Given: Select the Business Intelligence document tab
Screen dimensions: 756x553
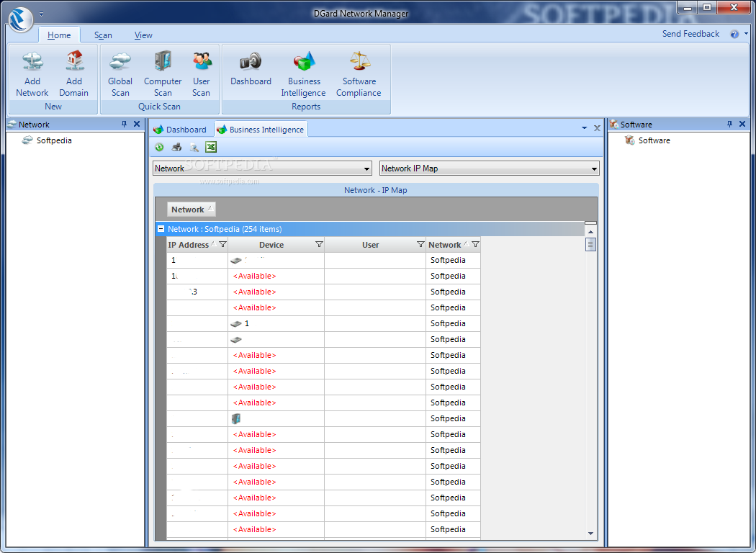Looking at the screenshot, I should (x=261, y=129).
